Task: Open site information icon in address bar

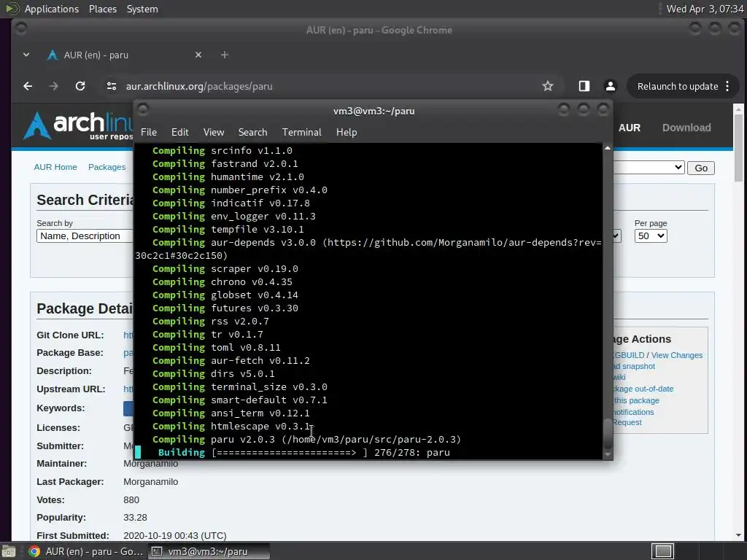Action: point(112,86)
